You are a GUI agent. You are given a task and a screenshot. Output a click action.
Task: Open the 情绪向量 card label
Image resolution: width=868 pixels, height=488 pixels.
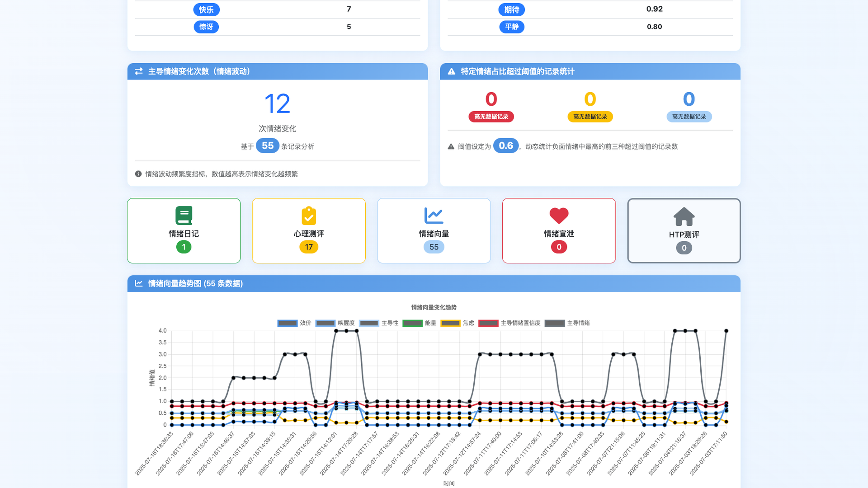click(434, 234)
